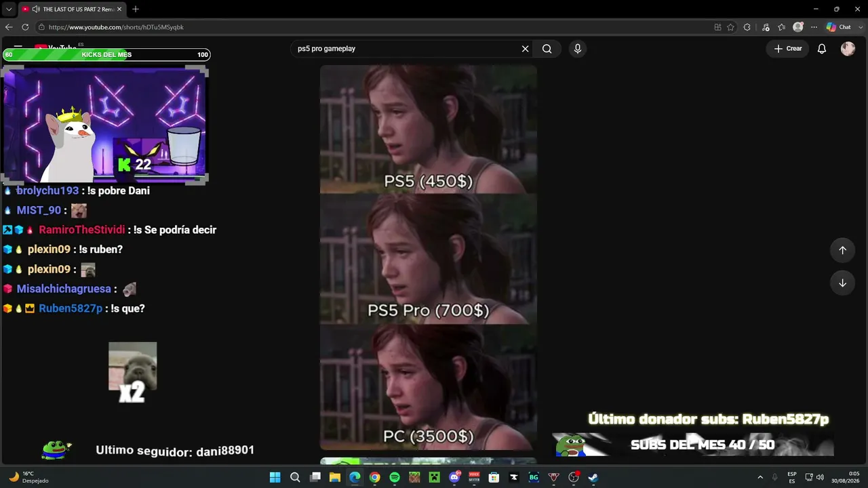Open network and volume quick settings
Viewport: 868px width, 488px height.
814,477
